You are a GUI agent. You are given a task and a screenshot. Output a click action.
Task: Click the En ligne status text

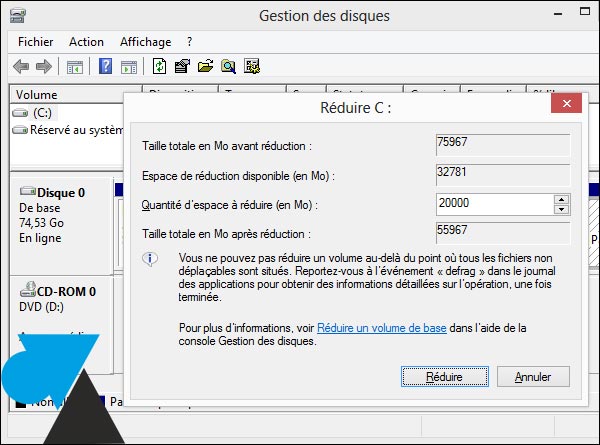pos(40,238)
